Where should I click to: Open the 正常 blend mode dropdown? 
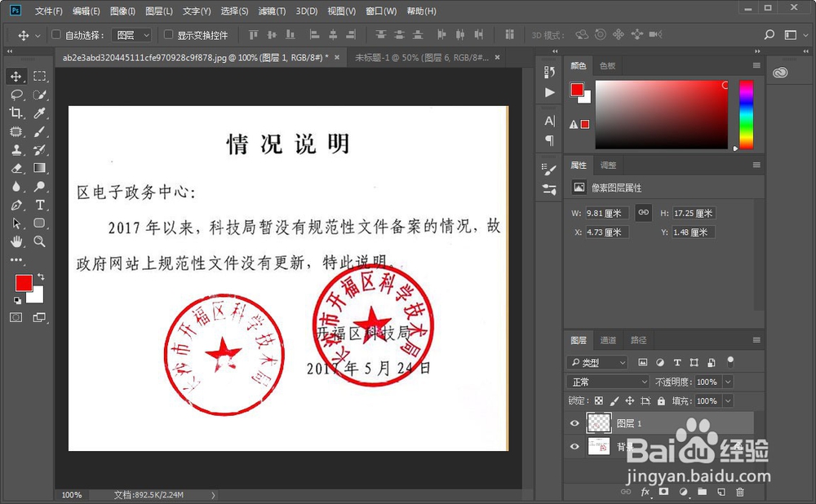click(608, 381)
